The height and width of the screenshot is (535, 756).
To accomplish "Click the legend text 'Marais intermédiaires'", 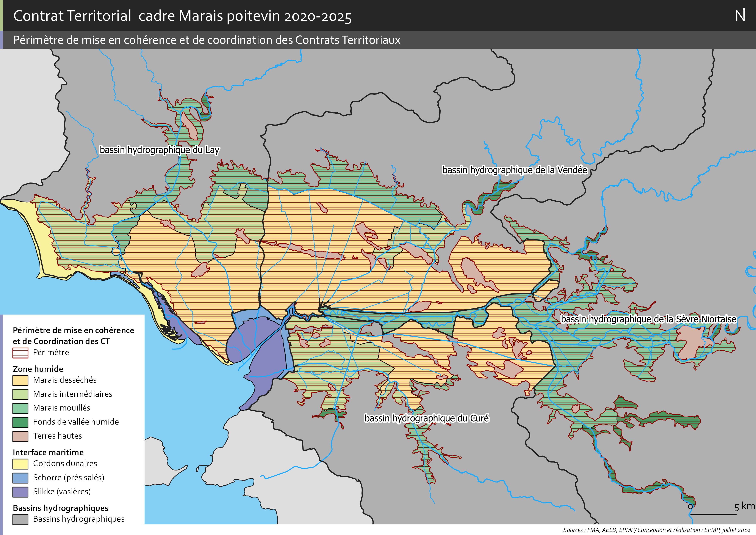I will click(73, 394).
